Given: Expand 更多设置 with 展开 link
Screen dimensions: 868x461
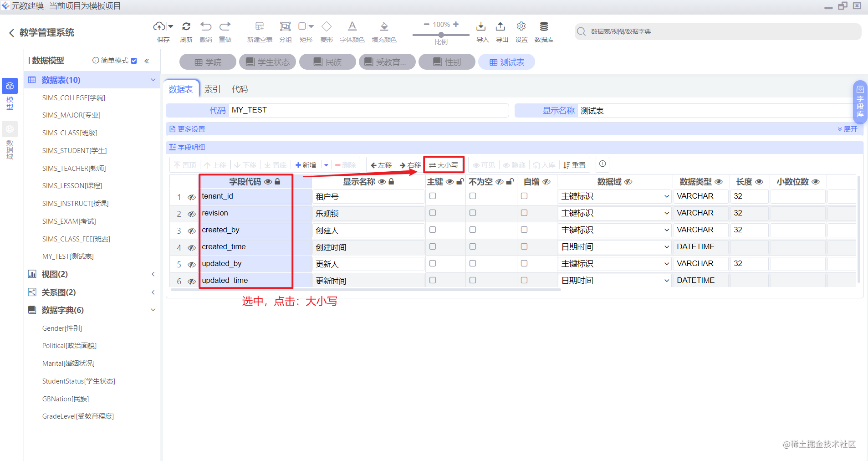Looking at the screenshot, I should click(847, 129).
